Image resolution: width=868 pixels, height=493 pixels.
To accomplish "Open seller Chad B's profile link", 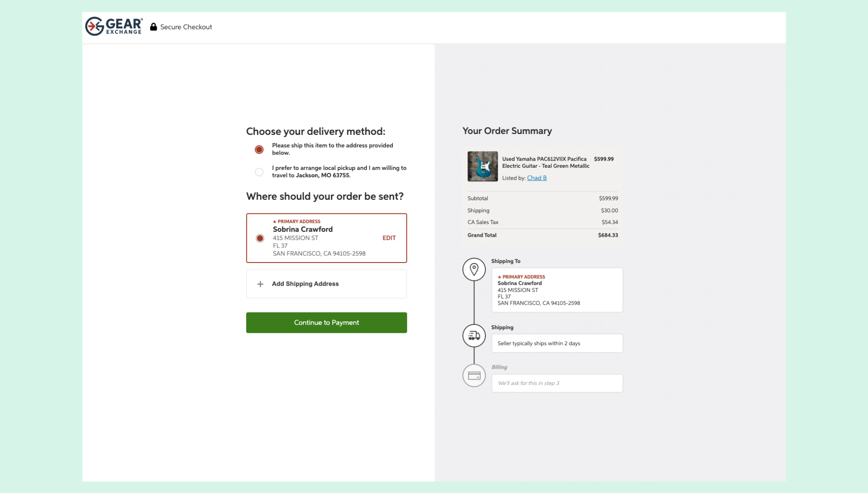I will tap(537, 178).
